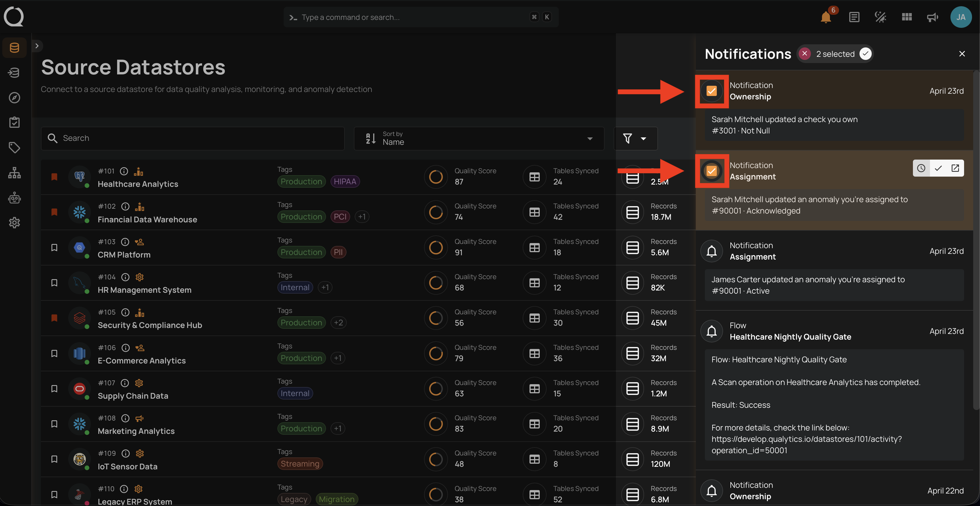Click the gear icon next to #107
This screenshot has width=980, height=506.
(x=139, y=383)
